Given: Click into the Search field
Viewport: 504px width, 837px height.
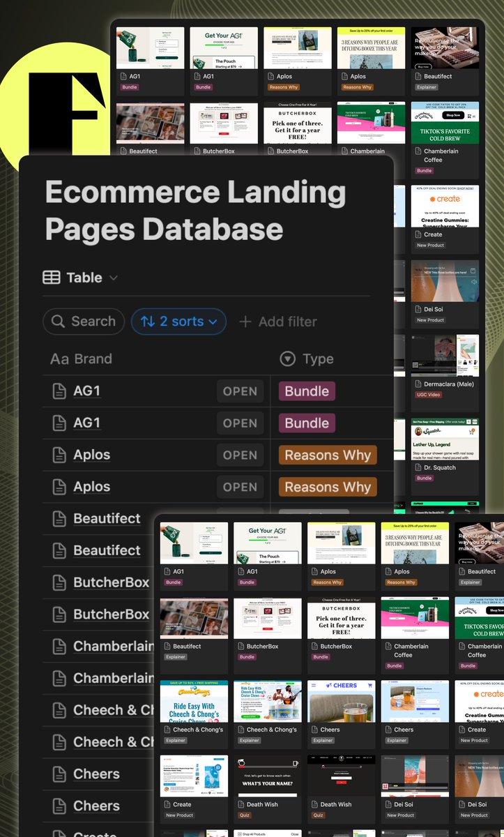Looking at the screenshot, I should click(x=83, y=322).
